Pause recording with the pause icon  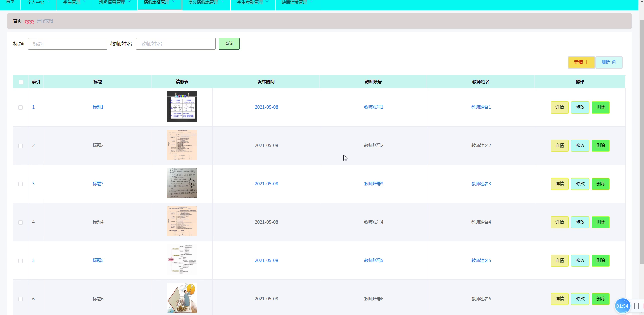[x=636, y=306]
